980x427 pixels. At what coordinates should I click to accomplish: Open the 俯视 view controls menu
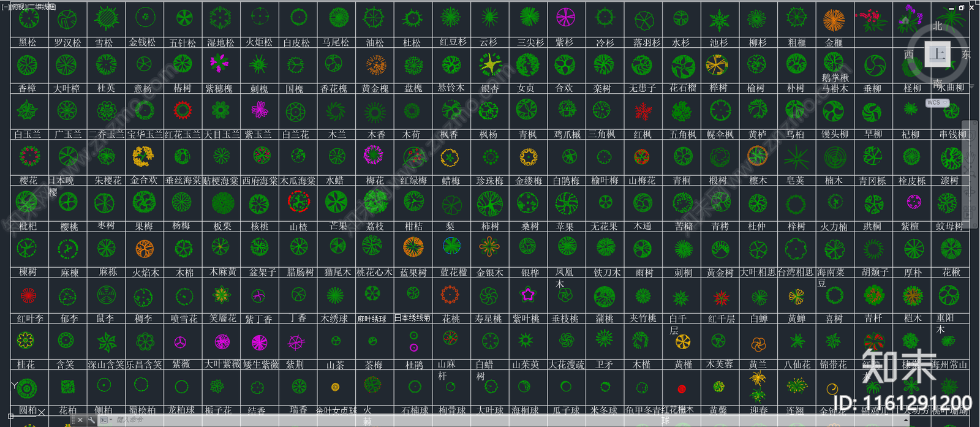18,7
